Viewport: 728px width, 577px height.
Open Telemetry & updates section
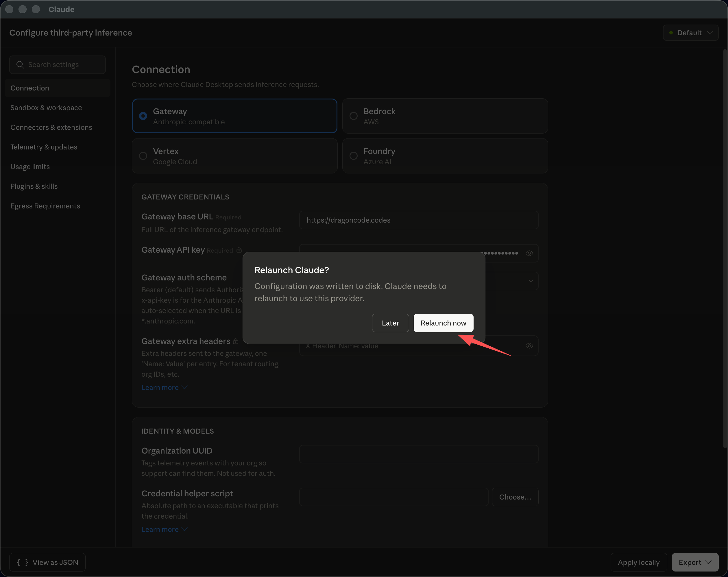click(x=58, y=147)
